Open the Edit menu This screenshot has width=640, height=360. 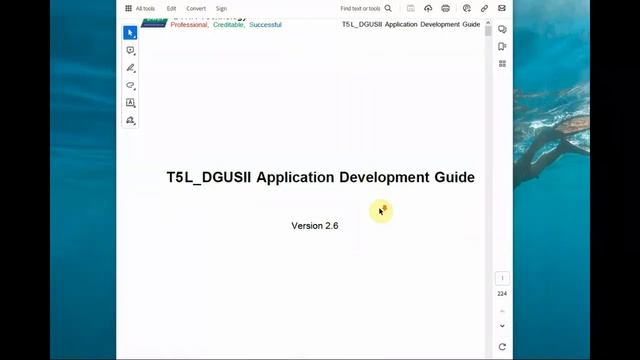click(171, 9)
